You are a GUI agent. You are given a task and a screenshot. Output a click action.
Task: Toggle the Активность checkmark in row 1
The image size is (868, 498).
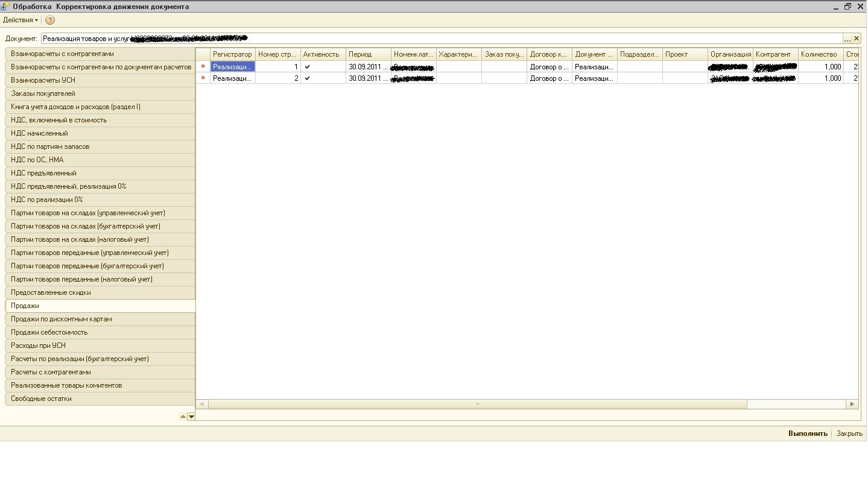[x=307, y=67]
